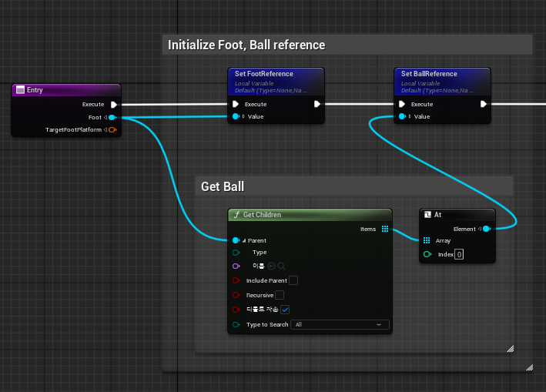The image size is (546, 392).
Task: Click the Array input pin on At node
Action: (427, 240)
